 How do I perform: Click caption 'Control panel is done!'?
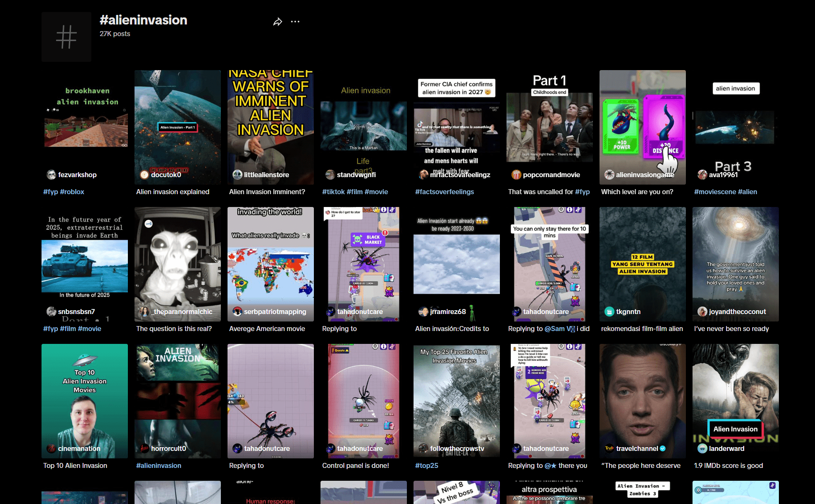(x=355, y=465)
